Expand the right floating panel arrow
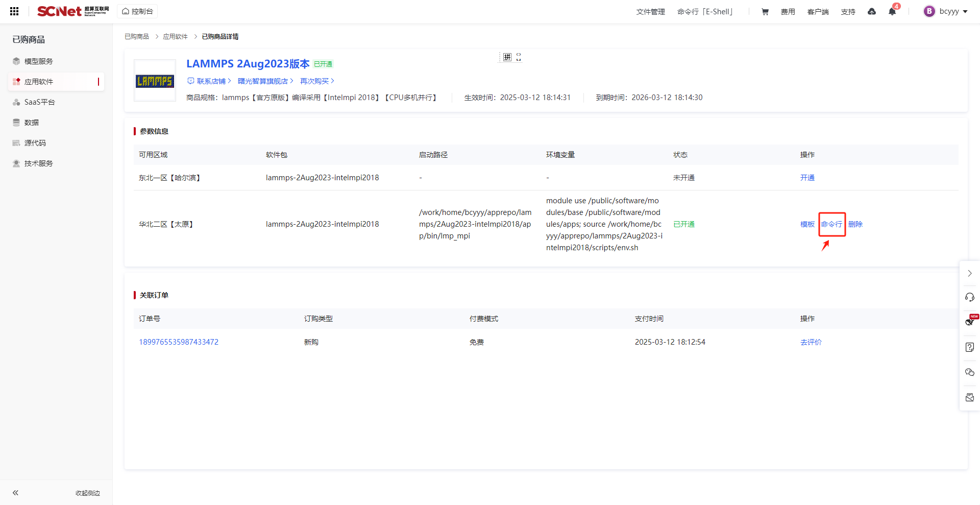 (969, 274)
